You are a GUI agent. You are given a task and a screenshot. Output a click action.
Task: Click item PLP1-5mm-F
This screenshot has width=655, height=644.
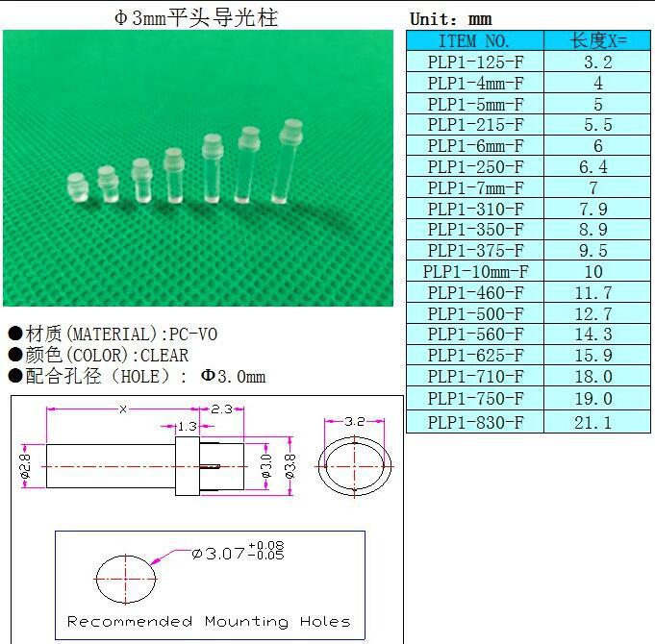tap(475, 104)
